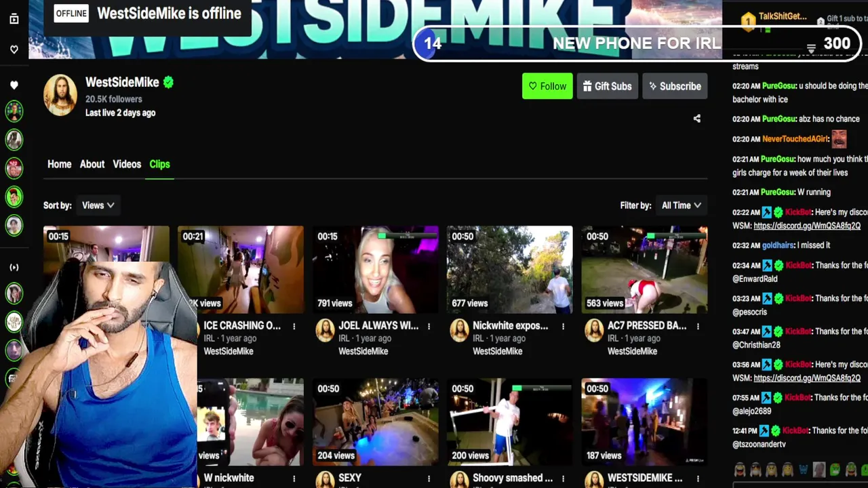
Task: Switch to the Home tab
Action: (x=59, y=164)
